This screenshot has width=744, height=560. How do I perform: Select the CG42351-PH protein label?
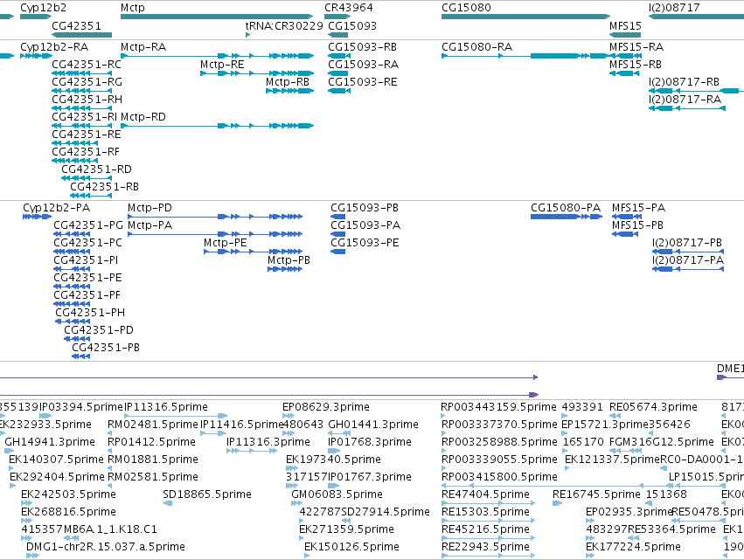[90, 313]
